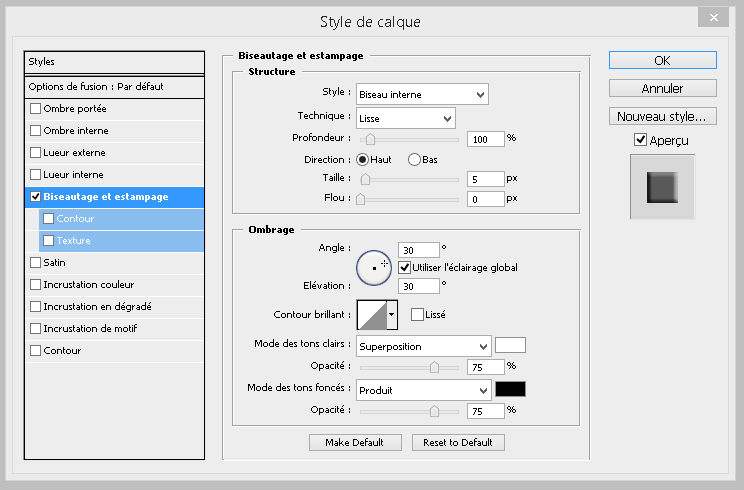Click highlight Opacité slider handle under tons clairs
This screenshot has width=744, height=490.
(434, 367)
